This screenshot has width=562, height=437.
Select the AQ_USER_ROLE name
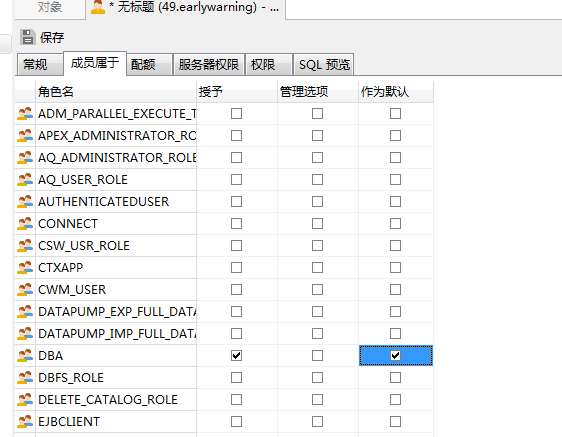click(83, 180)
